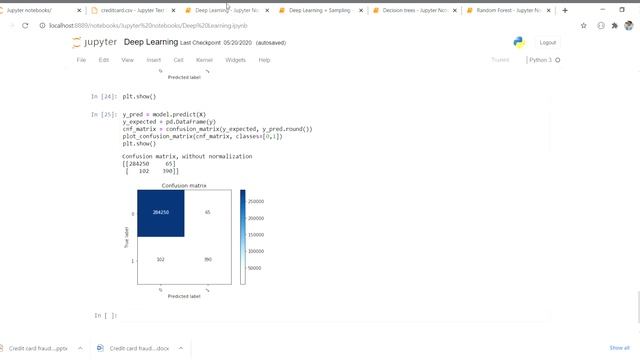Click the Python 3 kernel status indicator
The height and width of the screenshot is (360, 640).
(x=544, y=60)
